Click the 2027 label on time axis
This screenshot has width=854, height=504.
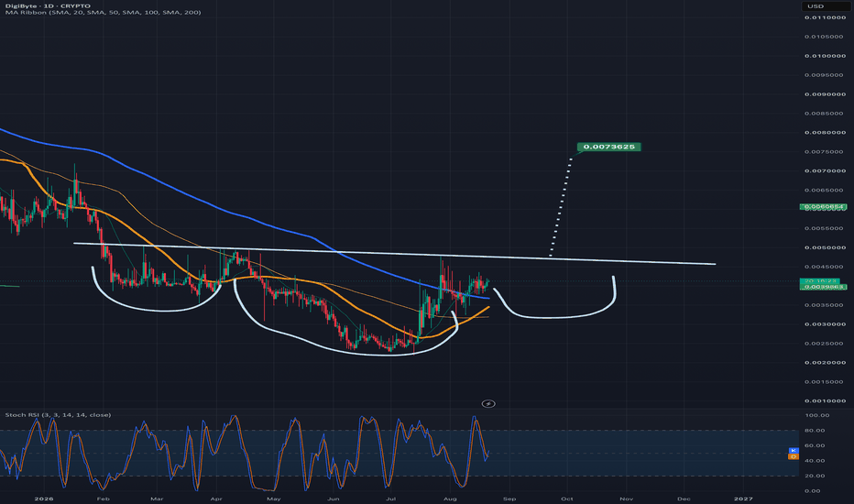(x=743, y=499)
